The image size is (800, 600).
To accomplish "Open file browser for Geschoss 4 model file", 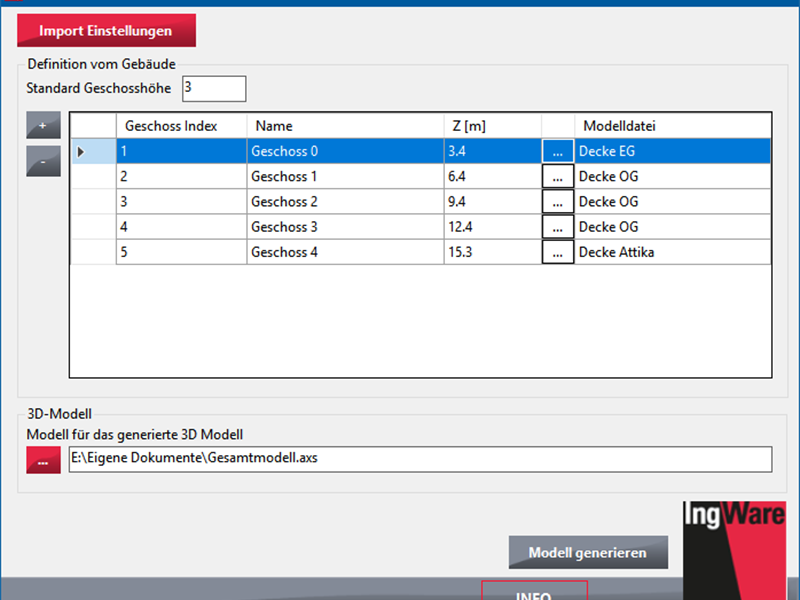I will 557,252.
